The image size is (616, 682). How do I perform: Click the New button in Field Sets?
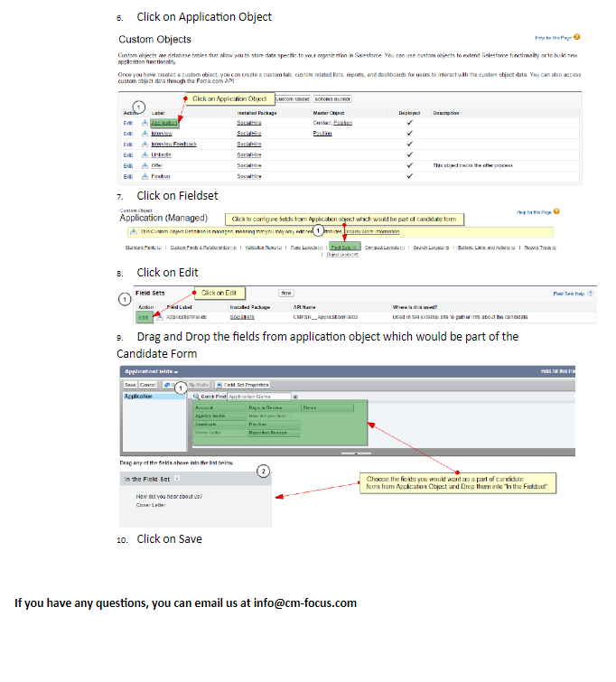coord(285,294)
